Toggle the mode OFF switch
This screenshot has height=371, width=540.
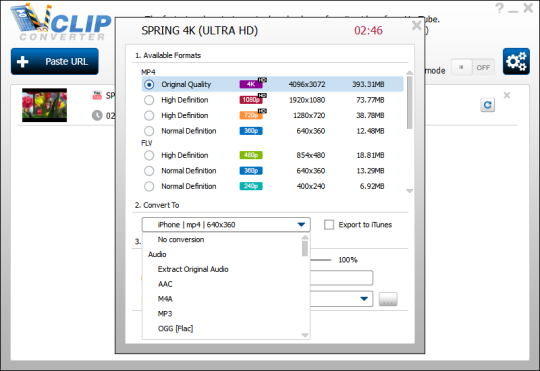tap(473, 67)
